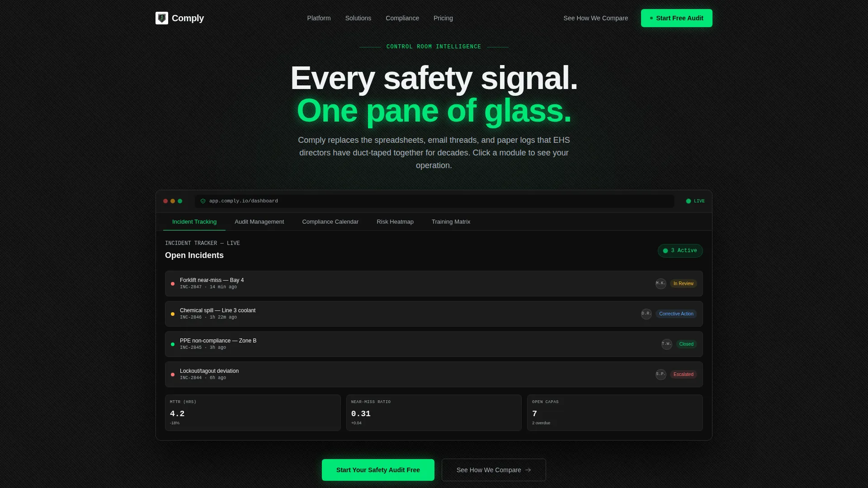This screenshot has width=868, height=488.
Task: Click the shield icon in the URL bar
Action: tap(203, 201)
